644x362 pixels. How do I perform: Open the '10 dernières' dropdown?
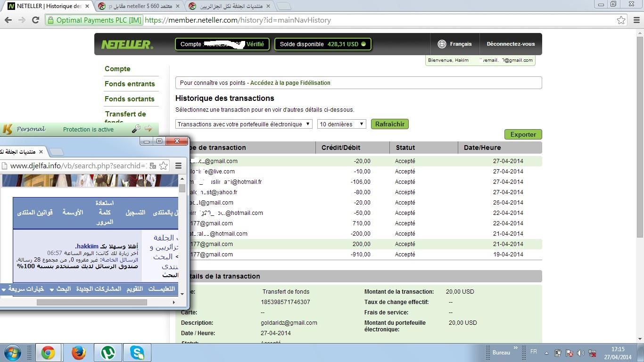(342, 124)
